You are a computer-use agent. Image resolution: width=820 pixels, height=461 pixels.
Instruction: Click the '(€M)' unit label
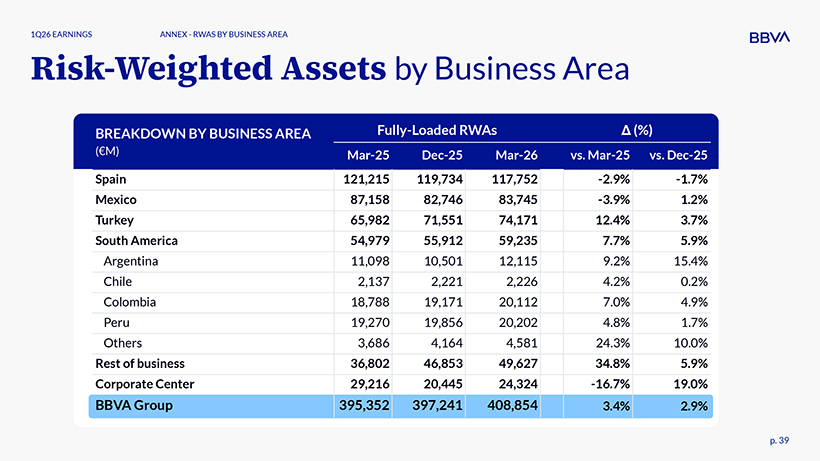[107, 151]
